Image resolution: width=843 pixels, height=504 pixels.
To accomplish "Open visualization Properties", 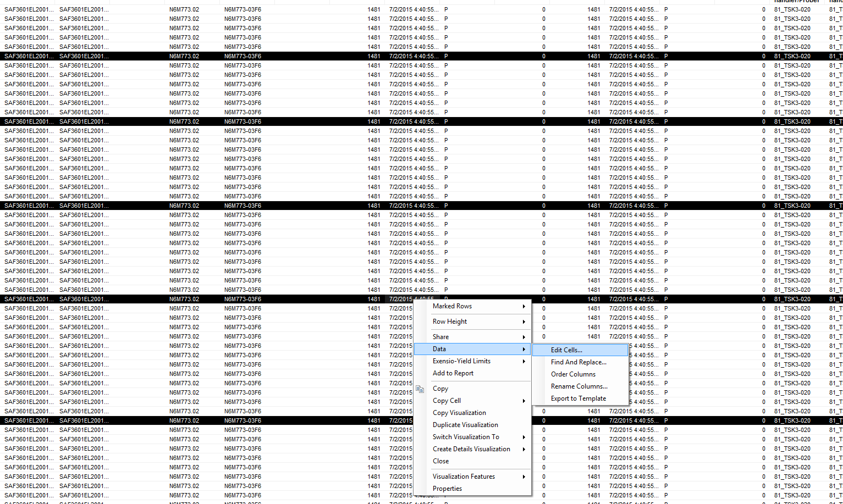I will (x=447, y=489).
